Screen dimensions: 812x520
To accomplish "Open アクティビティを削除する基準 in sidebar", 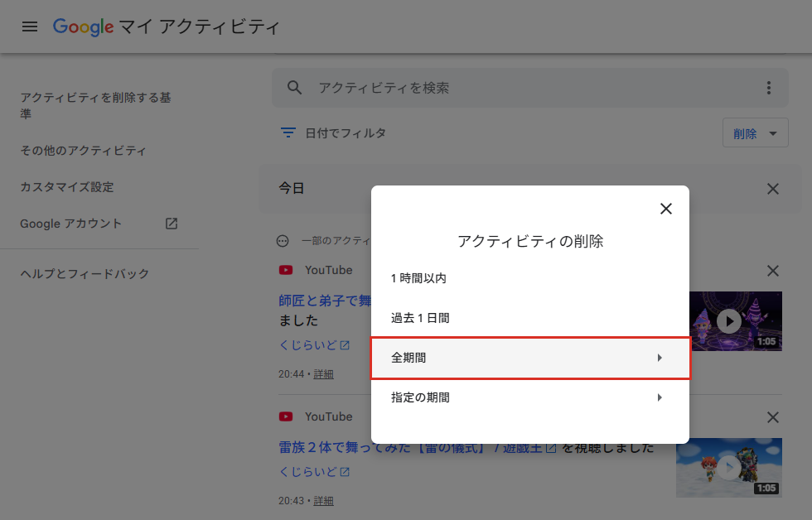I will [96, 105].
